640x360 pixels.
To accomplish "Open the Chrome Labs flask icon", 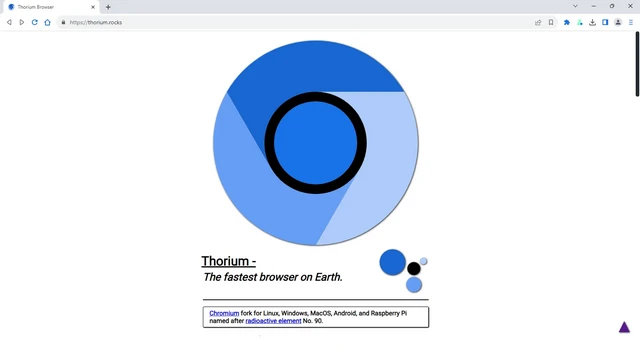I will pos(580,22).
